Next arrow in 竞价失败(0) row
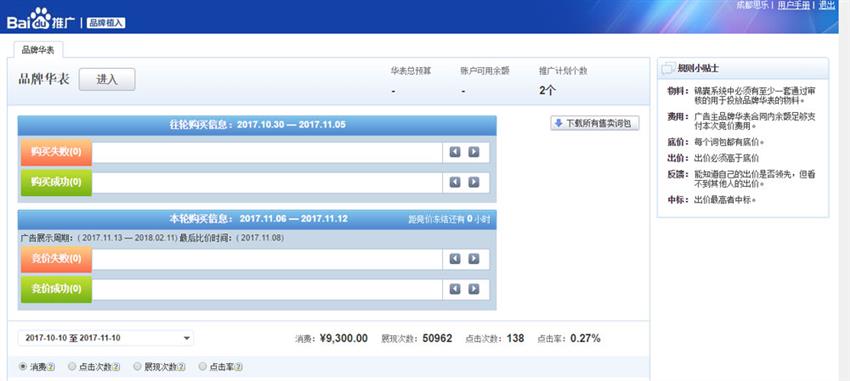 [474, 259]
